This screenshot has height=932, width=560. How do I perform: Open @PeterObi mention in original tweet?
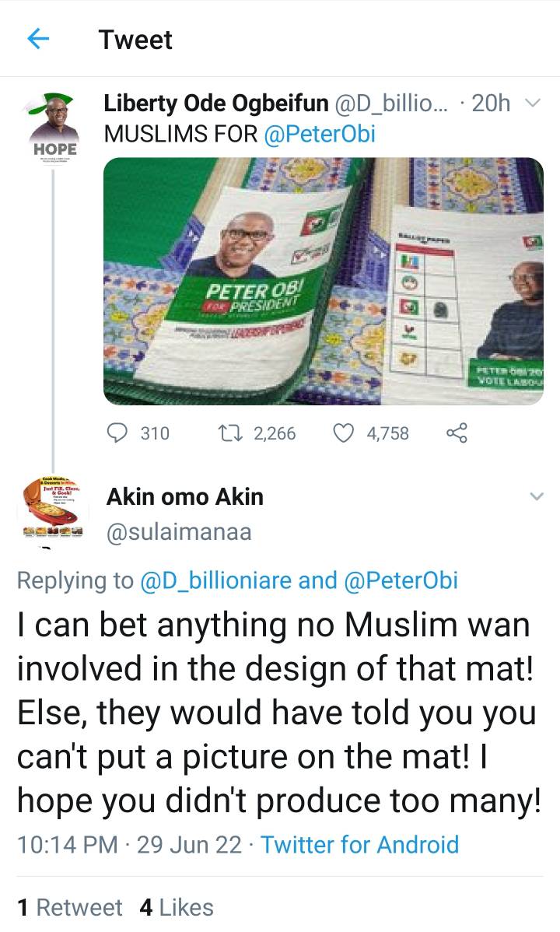click(320, 134)
